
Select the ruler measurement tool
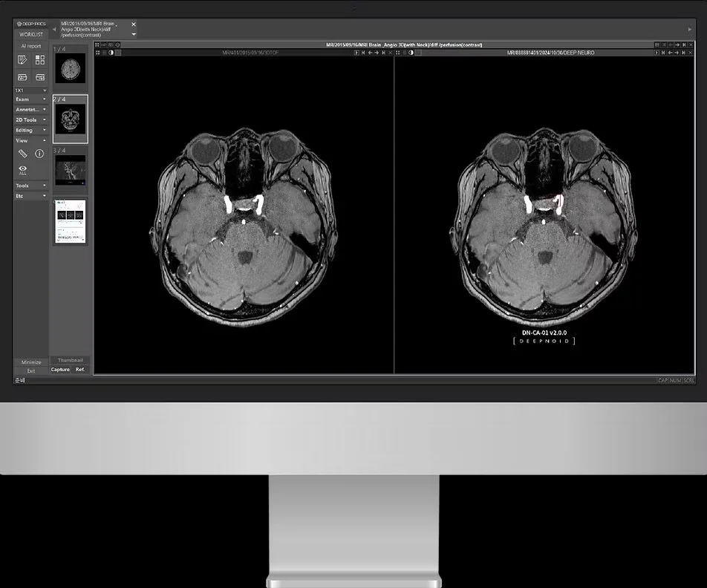(x=22, y=154)
